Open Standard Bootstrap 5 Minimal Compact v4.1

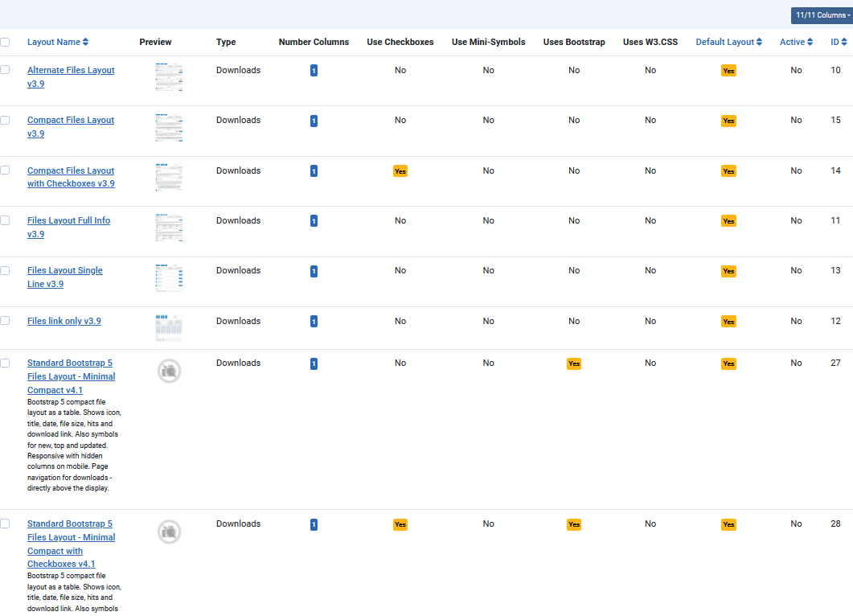[72, 376]
